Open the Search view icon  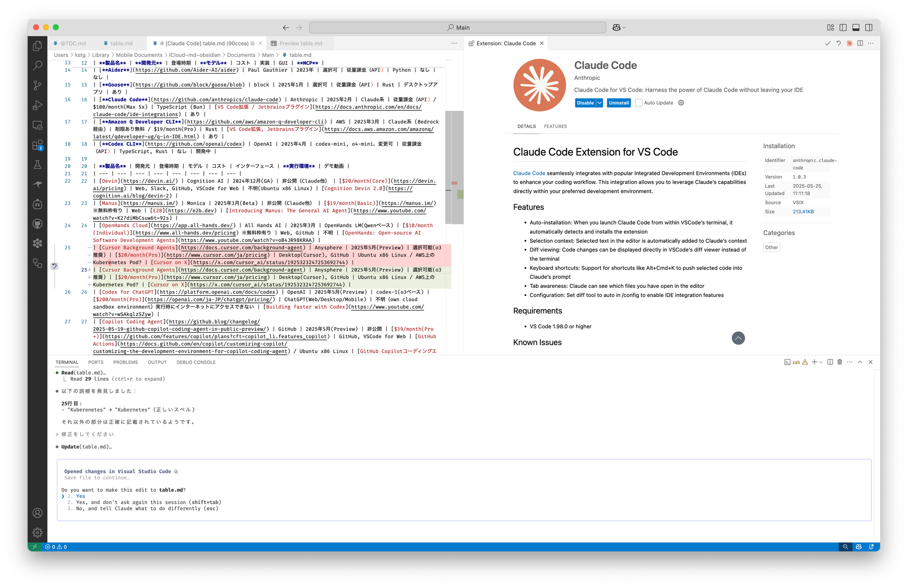(x=38, y=66)
